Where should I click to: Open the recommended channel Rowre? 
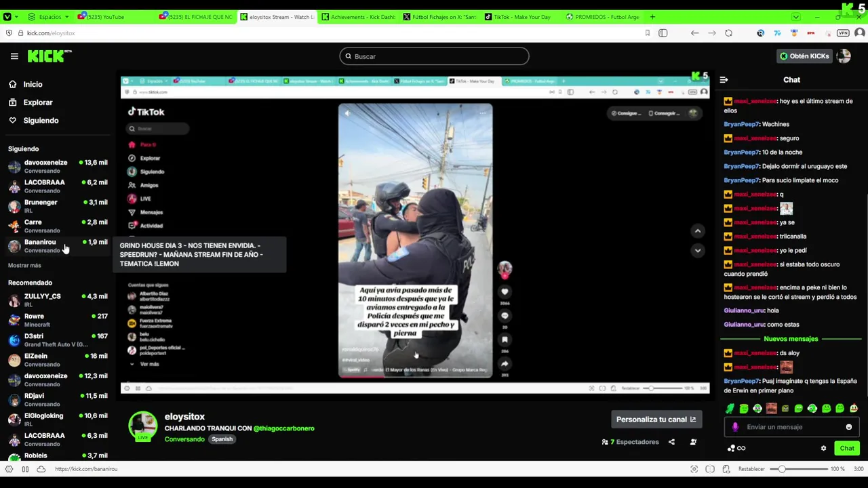coord(58,320)
